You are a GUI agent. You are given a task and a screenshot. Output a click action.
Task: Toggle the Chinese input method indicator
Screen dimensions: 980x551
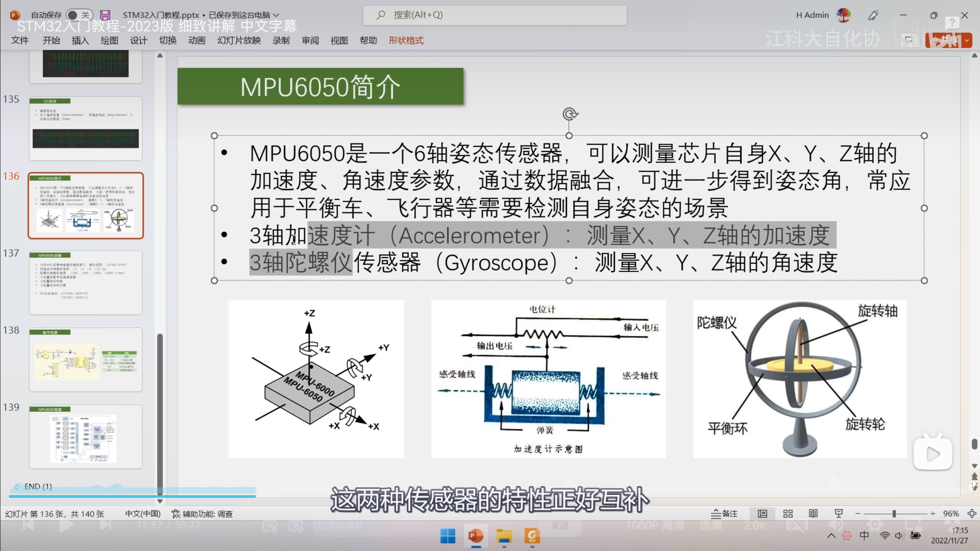pos(864,536)
